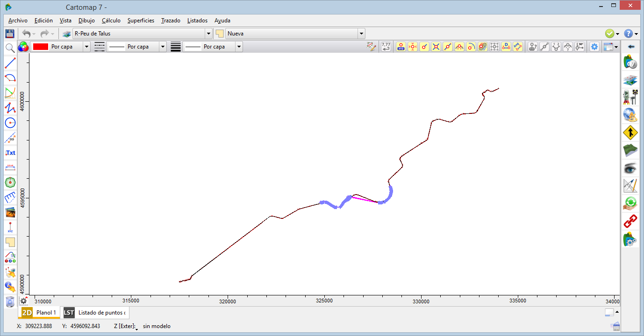Screen dimensions: 644x336
Task: Click the window layout icon
Action: point(608,47)
